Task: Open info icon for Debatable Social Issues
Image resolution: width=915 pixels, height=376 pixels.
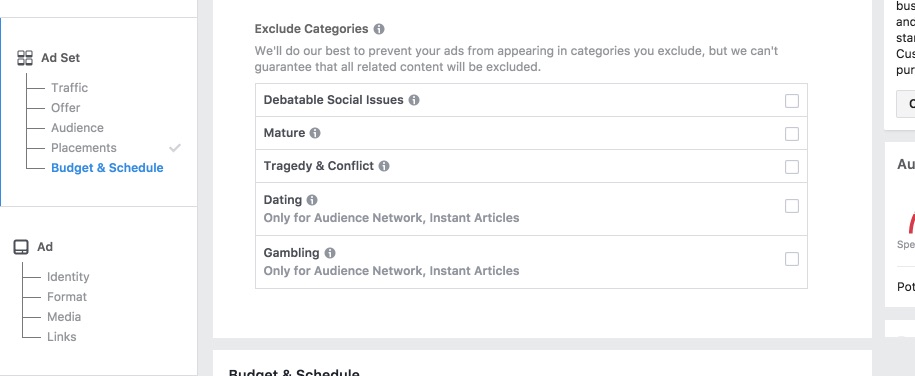Action: [x=414, y=100]
